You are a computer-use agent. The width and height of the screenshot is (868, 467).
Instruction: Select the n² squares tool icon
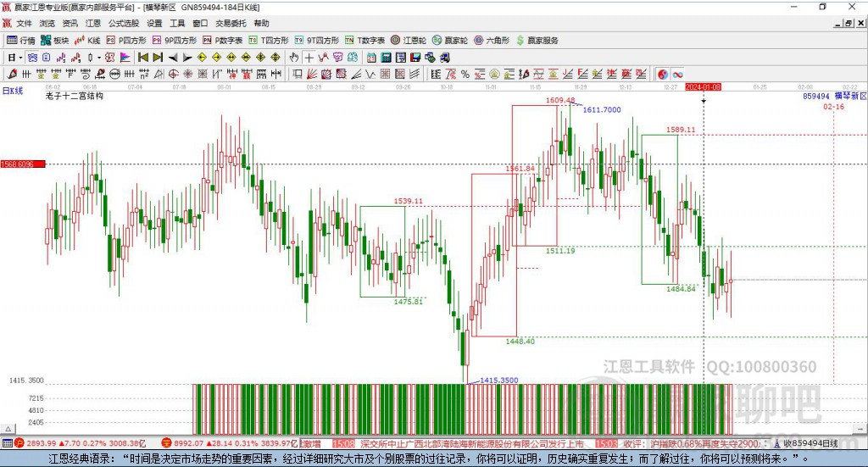(144, 74)
